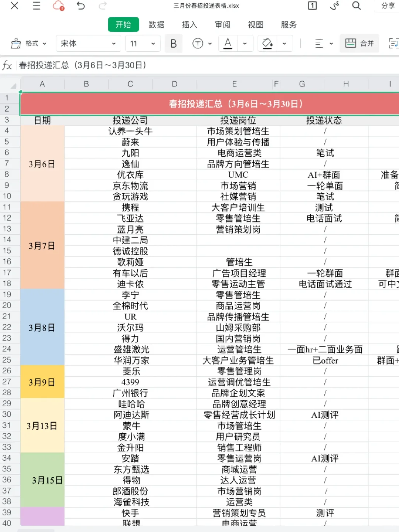Select the 认养一头牛 company cell
399x532 pixels.
pos(130,131)
